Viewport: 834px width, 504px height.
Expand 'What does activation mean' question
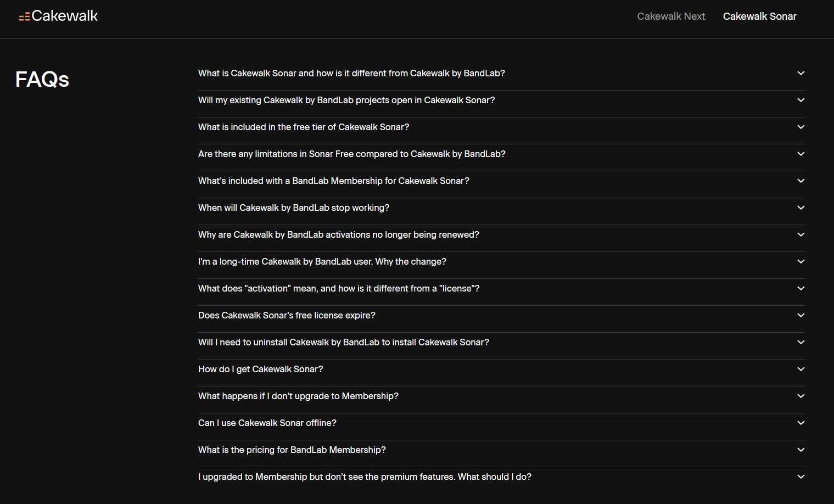tap(501, 288)
